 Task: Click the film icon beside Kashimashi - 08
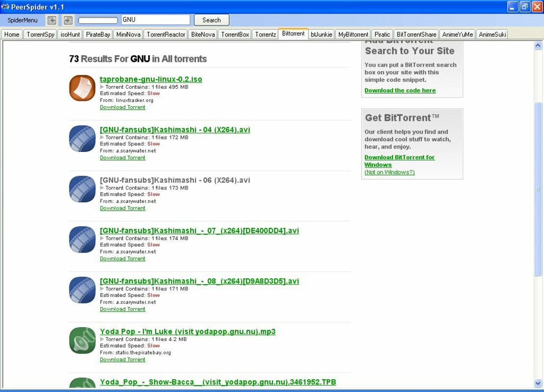[82, 290]
